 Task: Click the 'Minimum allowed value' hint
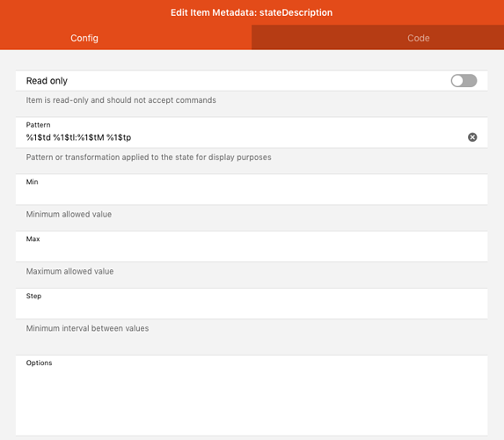69,214
